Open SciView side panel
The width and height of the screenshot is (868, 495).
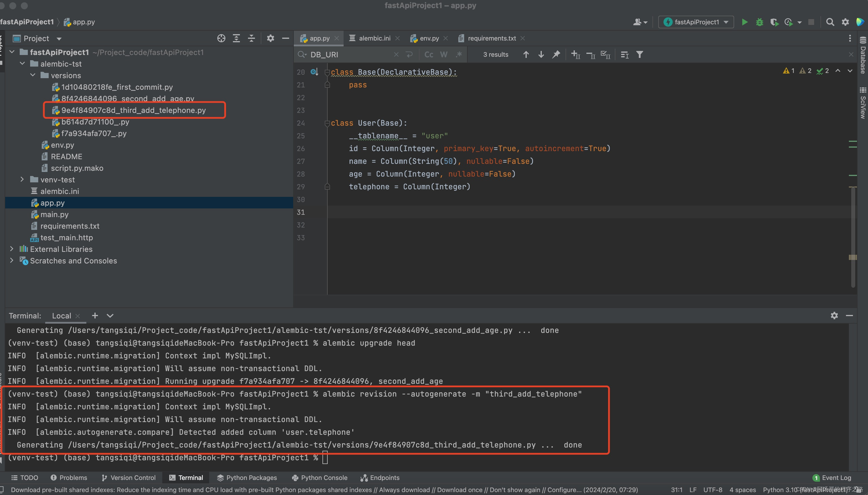pos(862,103)
